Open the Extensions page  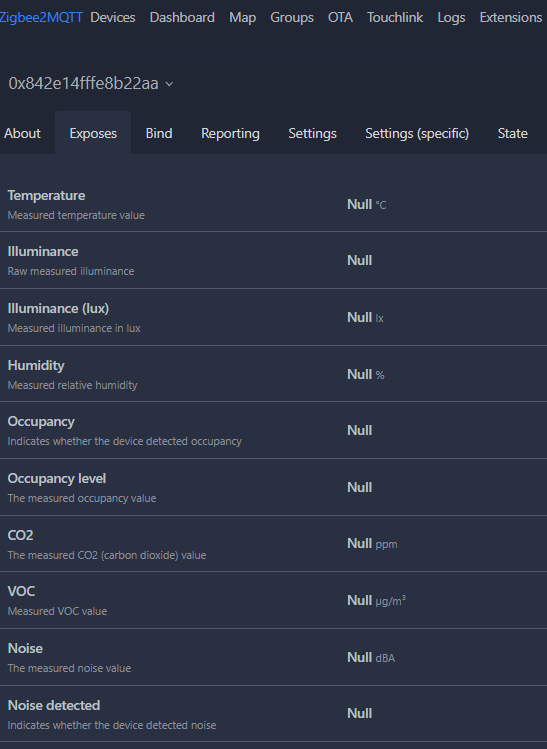click(x=511, y=18)
